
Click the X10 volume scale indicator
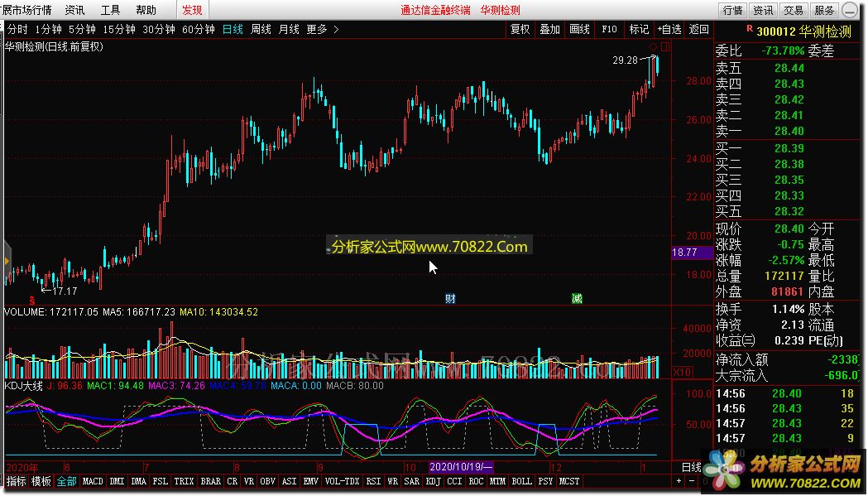click(x=682, y=372)
